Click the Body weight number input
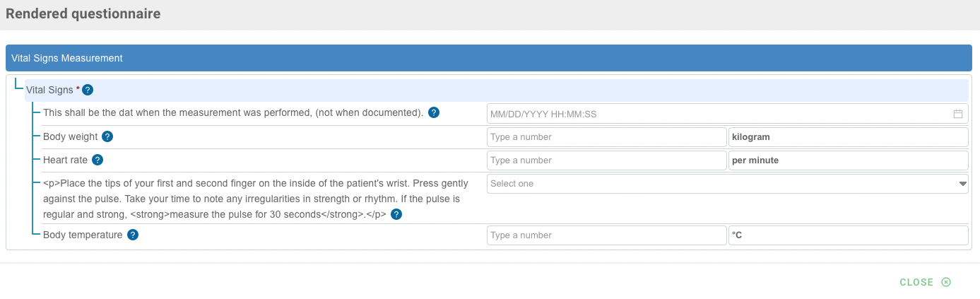The height and width of the screenshot is (299, 980). click(x=606, y=137)
